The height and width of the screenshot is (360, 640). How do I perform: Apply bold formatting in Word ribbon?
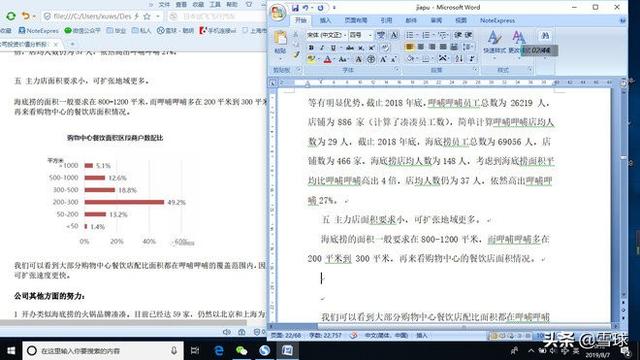click(x=311, y=48)
